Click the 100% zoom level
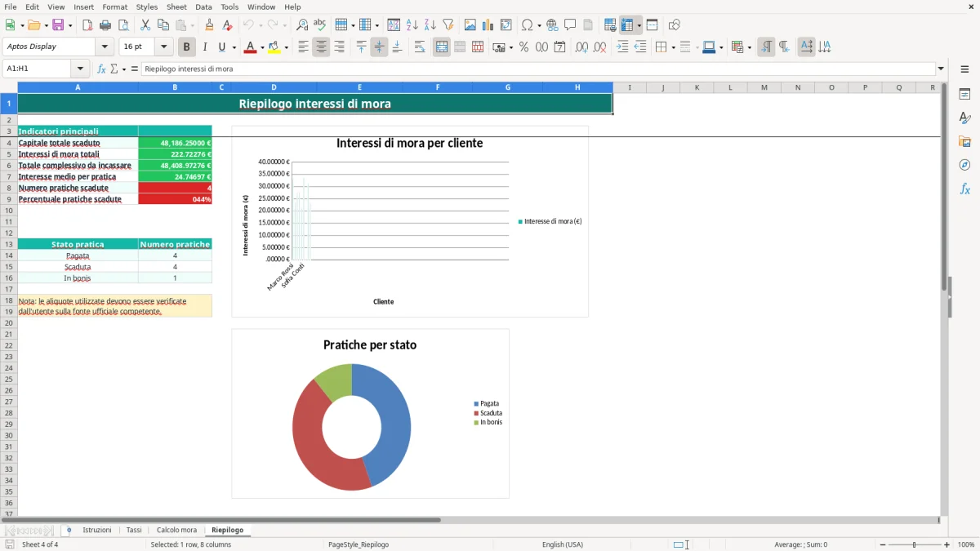 [x=966, y=544]
